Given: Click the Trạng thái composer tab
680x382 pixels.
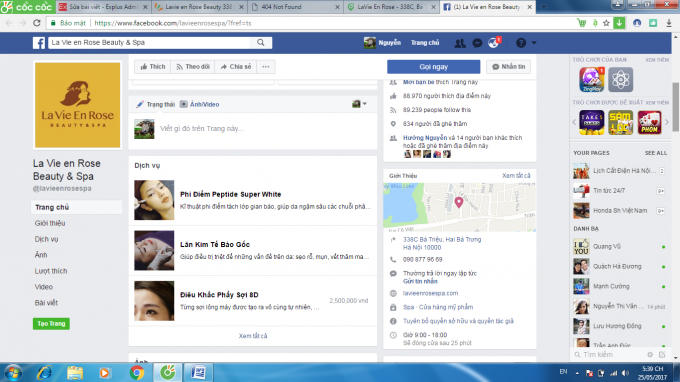Looking at the screenshot, I should (156, 104).
